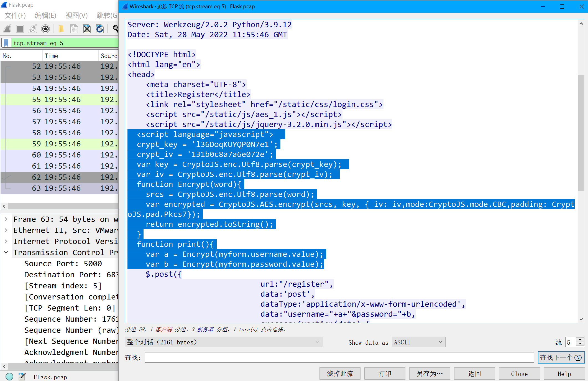Viewport: 588px width, 381px height.
Task: Click the save capture file icon
Action: tap(74, 29)
